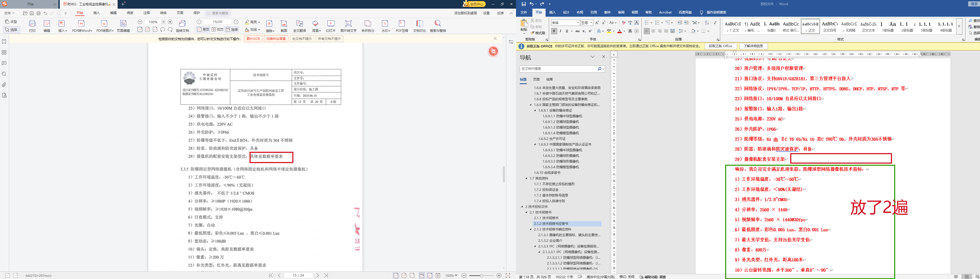Screen dimensions: 980x279
Task: Open the 引用 References tab in Word
Action: (594, 13)
